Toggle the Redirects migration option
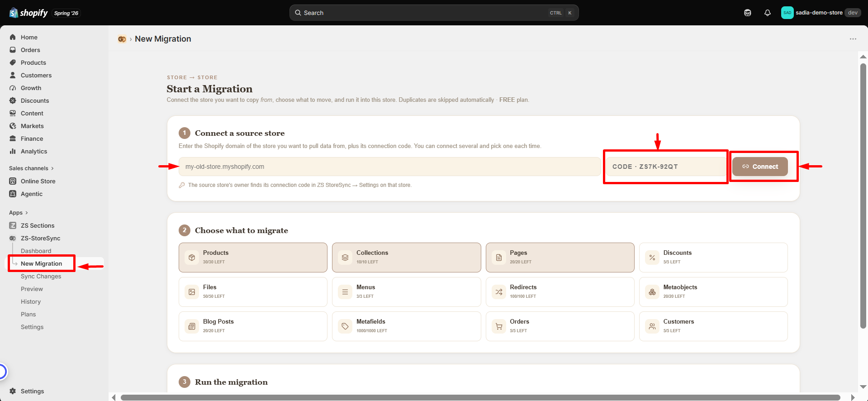The image size is (868, 401). (560, 292)
